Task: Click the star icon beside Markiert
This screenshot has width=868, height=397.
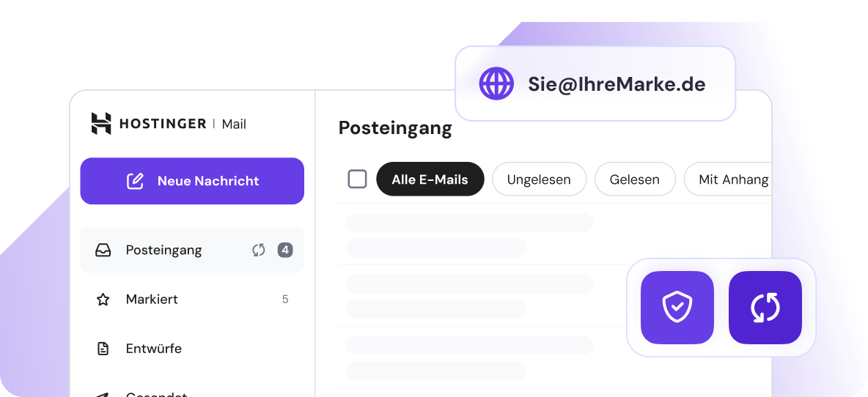Action: (x=103, y=300)
